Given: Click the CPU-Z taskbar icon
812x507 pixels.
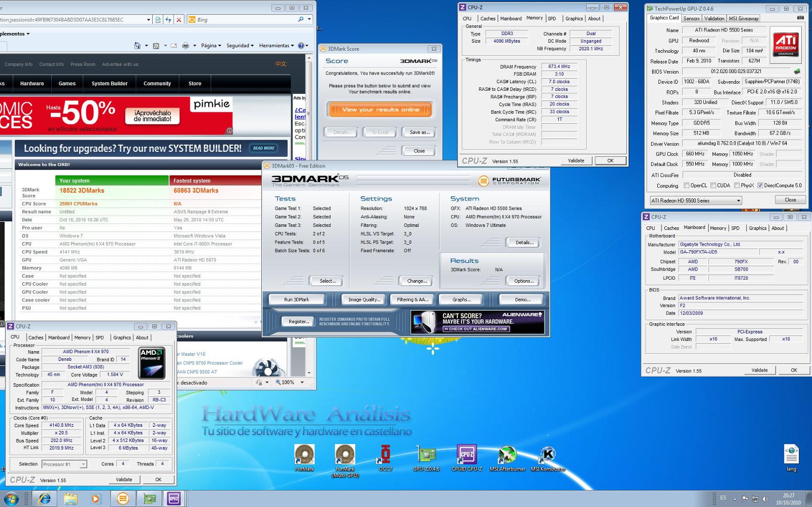Looking at the screenshot, I should tap(174, 498).
